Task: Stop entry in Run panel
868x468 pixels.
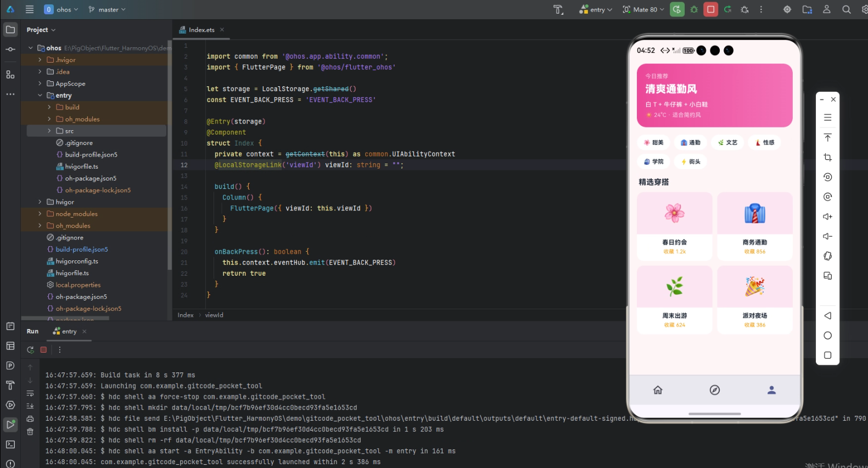Action: pyautogui.click(x=43, y=350)
